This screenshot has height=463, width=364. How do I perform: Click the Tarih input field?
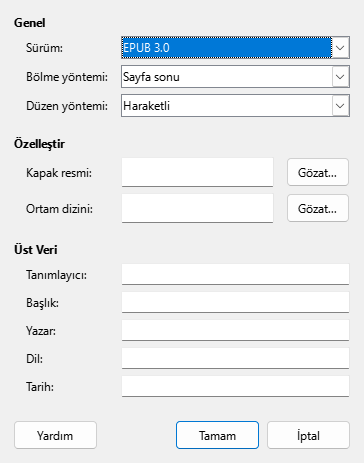point(235,386)
